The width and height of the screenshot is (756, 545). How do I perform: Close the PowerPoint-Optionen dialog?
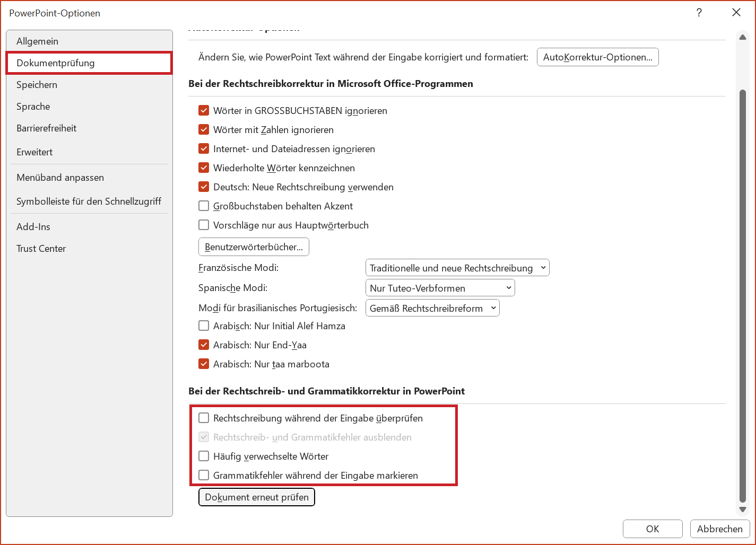click(736, 13)
